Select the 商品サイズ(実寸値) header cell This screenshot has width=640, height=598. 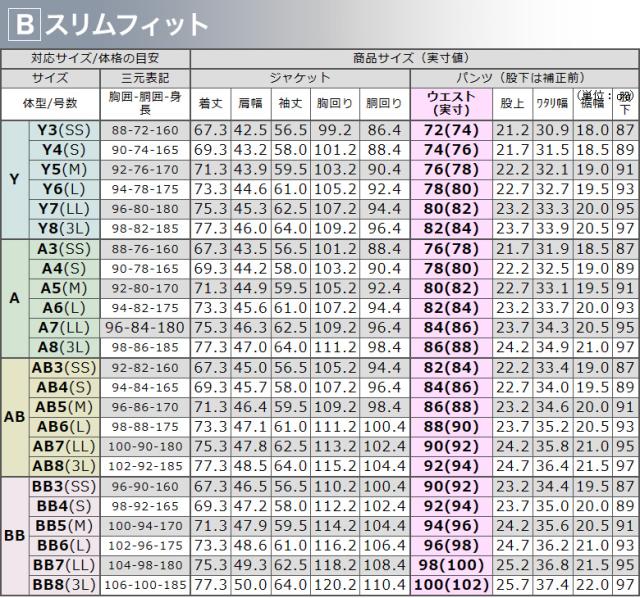[413, 59]
